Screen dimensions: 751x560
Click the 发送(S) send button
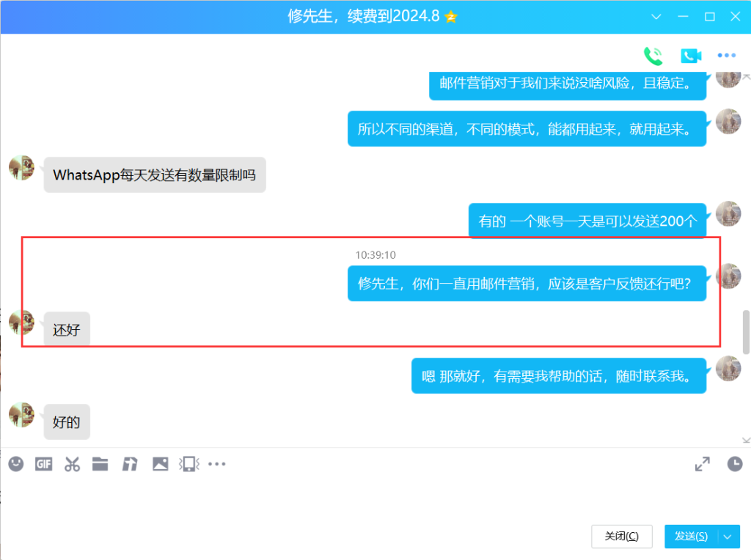691,537
